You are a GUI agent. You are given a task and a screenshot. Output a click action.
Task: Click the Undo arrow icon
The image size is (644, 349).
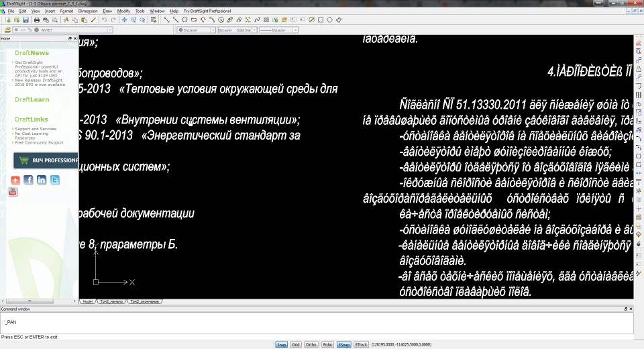tap(105, 19)
